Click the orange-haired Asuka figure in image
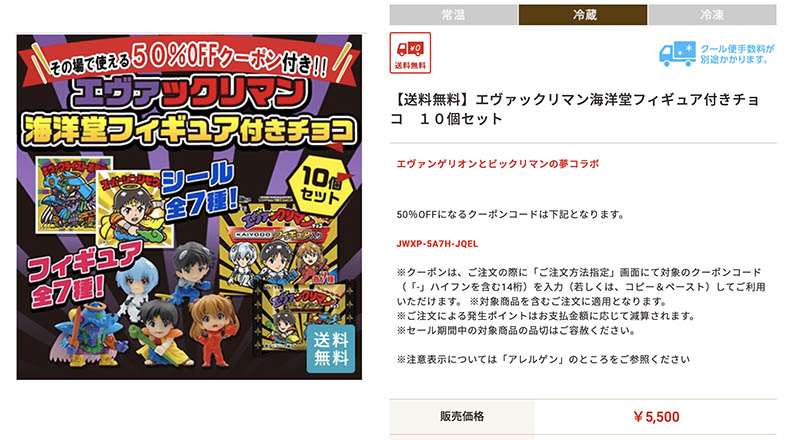 [214, 330]
